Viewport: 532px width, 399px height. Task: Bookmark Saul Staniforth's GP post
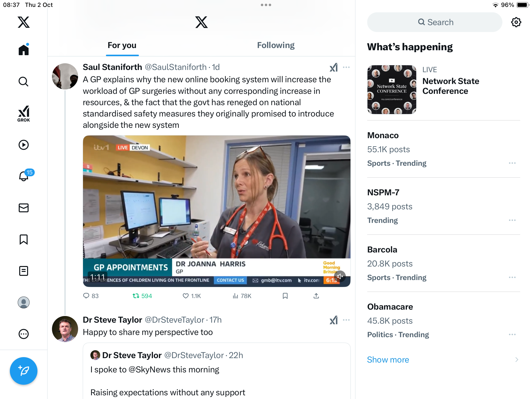[x=285, y=296]
